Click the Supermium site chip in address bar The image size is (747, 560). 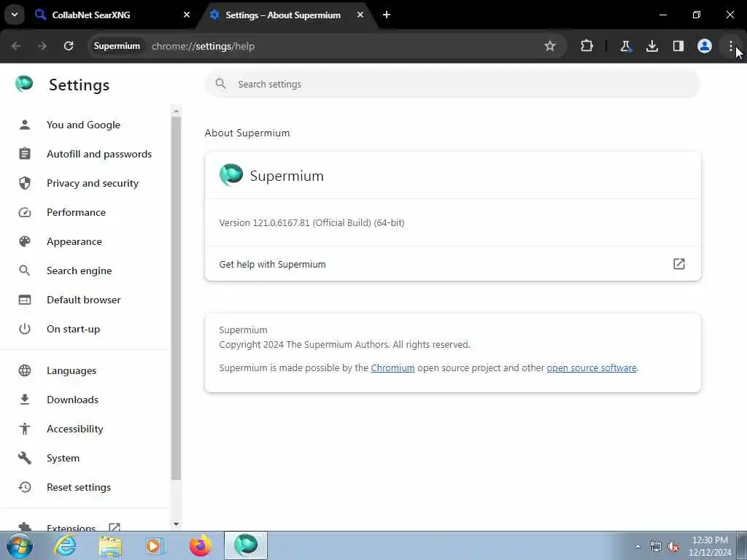[x=117, y=46]
